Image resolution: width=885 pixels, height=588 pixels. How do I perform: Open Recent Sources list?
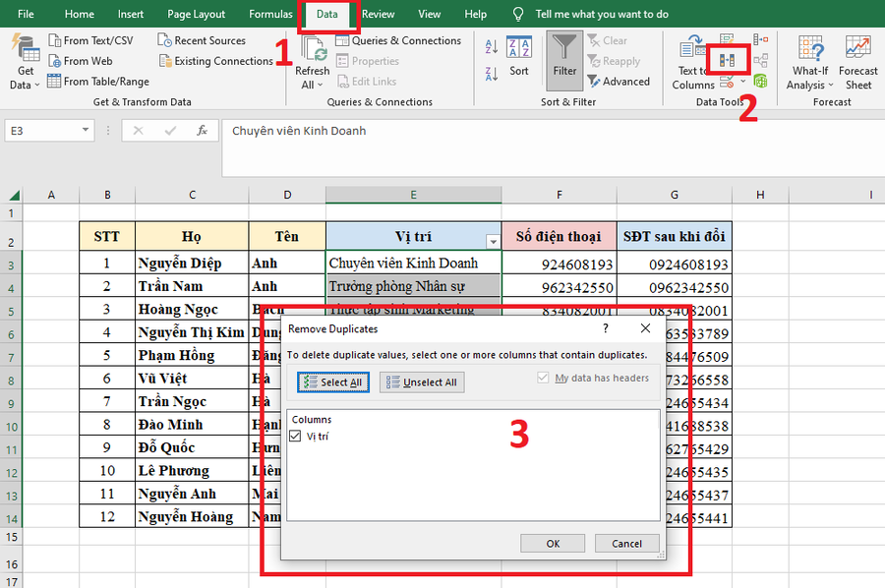tap(202, 40)
